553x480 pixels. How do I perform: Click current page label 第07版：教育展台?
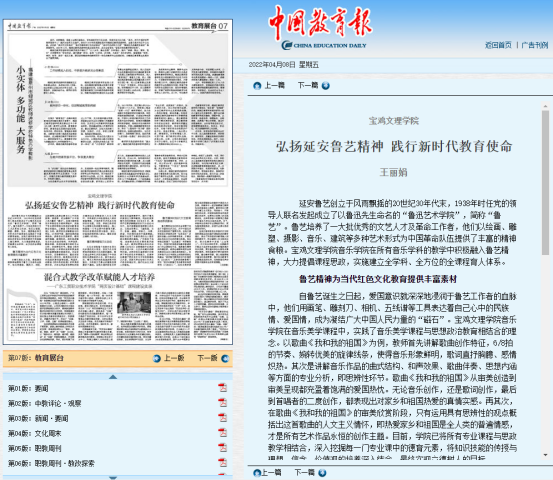[x=36, y=358]
